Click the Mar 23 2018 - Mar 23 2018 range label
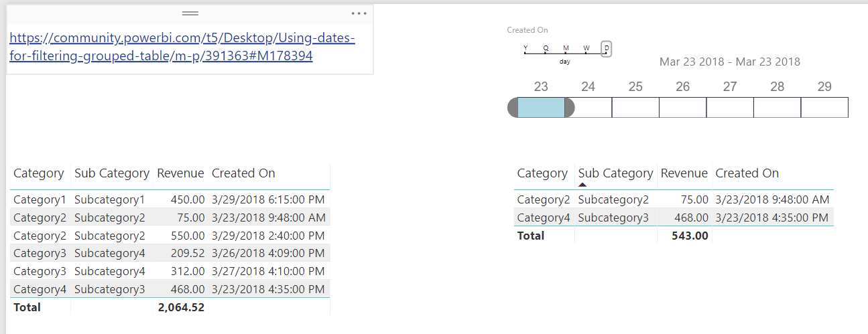Viewport: 868px width, 334px height. coord(729,62)
